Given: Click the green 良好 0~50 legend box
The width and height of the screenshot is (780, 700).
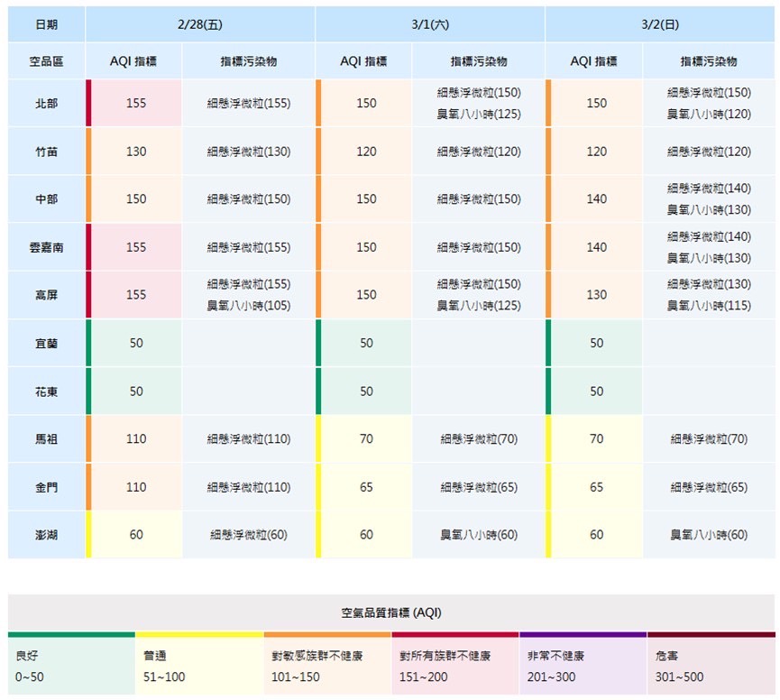Looking at the screenshot, I should tap(71, 664).
